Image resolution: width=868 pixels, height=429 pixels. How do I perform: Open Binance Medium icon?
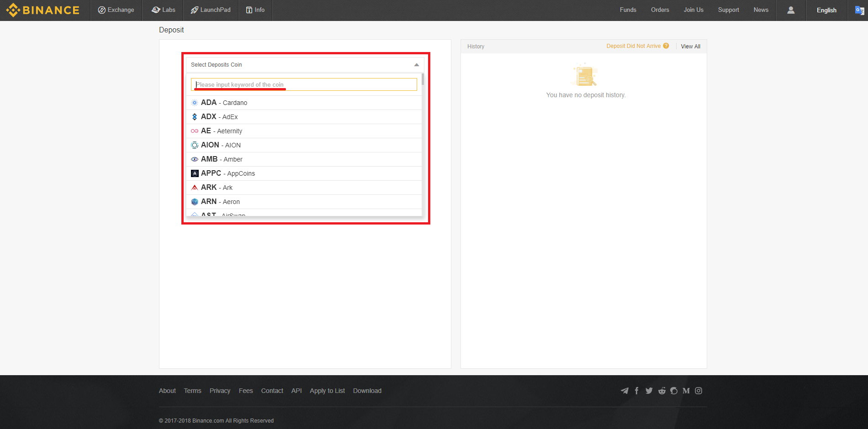[x=686, y=391]
